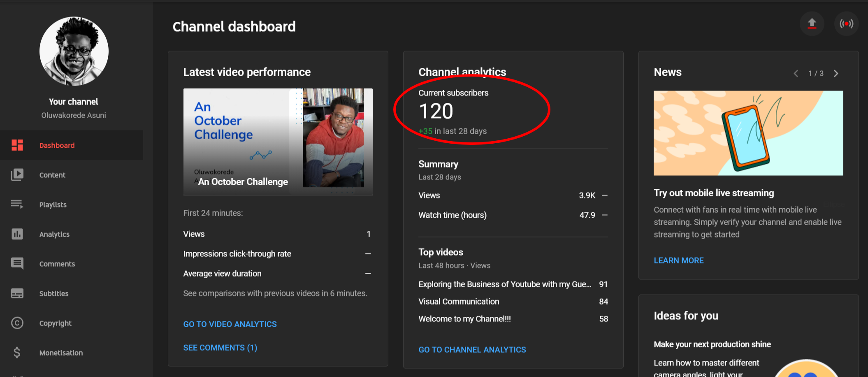
Task: Click the Analytics chart icon
Action: [17, 234]
